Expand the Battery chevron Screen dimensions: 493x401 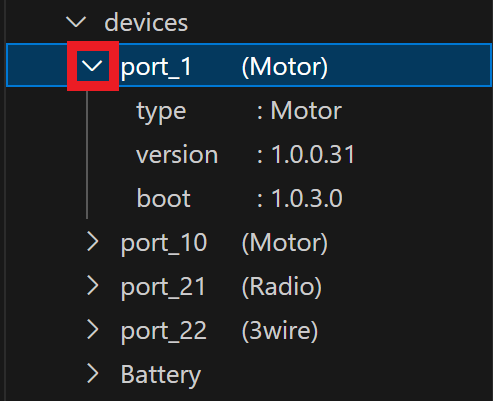pos(92,374)
